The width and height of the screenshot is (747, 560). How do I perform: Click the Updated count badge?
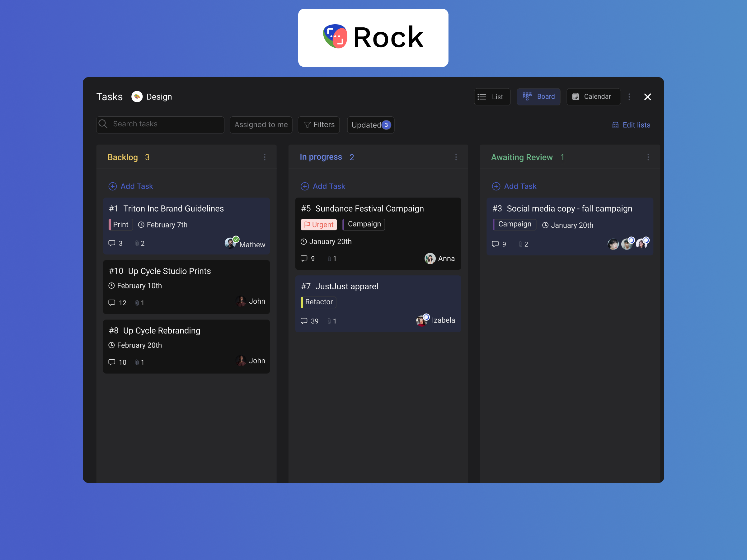click(x=386, y=125)
